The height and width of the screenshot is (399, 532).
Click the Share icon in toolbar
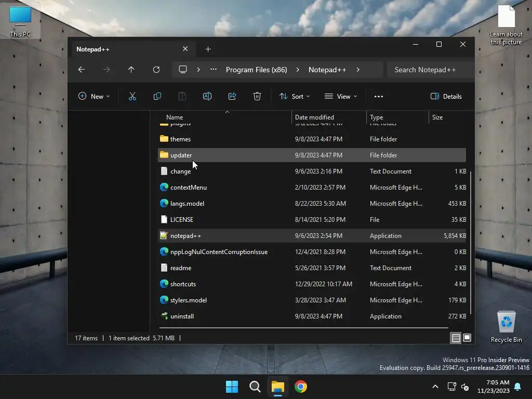tap(232, 96)
